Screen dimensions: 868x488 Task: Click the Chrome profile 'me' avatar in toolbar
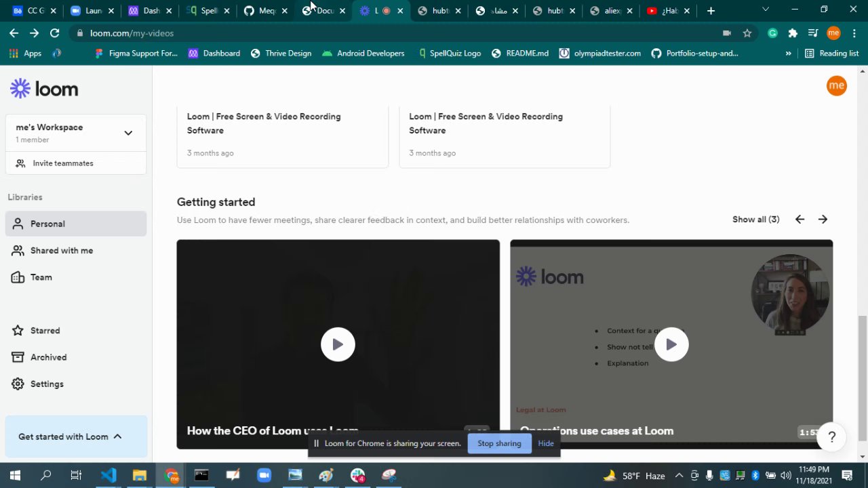click(833, 33)
